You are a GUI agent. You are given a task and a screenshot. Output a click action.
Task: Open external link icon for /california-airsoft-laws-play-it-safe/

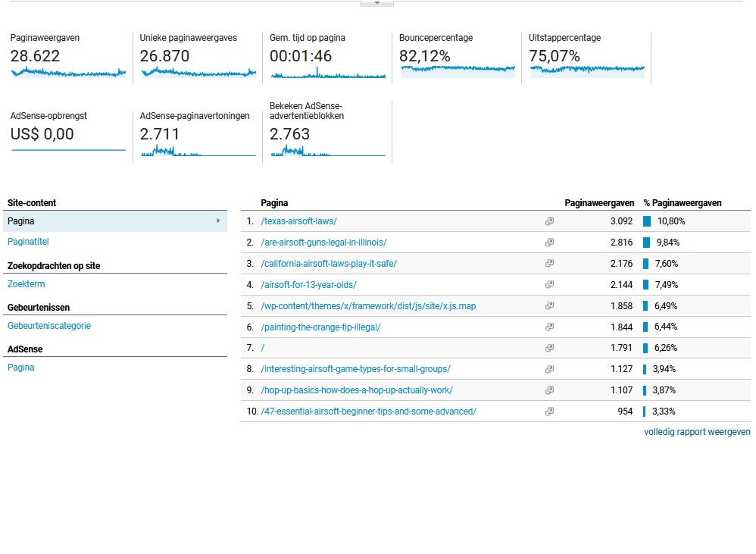tap(549, 263)
